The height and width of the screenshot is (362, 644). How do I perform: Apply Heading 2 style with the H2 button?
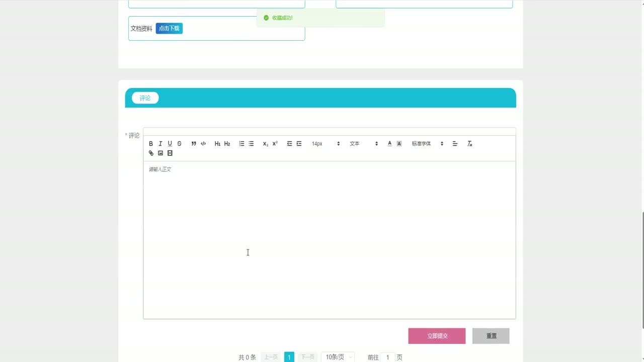pyautogui.click(x=227, y=144)
